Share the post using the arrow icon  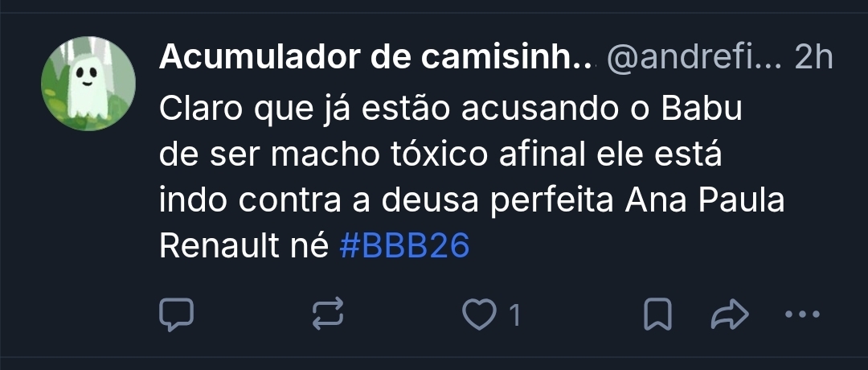(730, 314)
